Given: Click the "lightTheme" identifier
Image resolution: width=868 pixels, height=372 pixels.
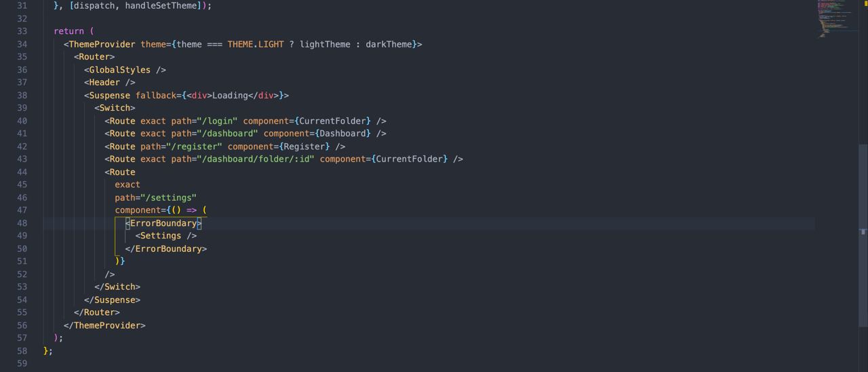Looking at the screenshot, I should click(325, 44).
